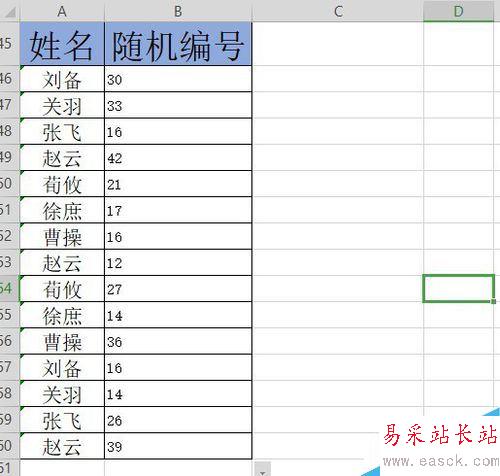The image size is (500, 476).
Task: Select the 曹操 cell in row 52
Action: pos(62,236)
